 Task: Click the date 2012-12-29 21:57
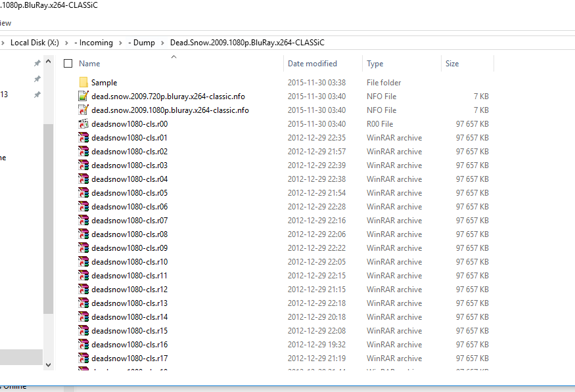pyautogui.click(x=317, y=151)
